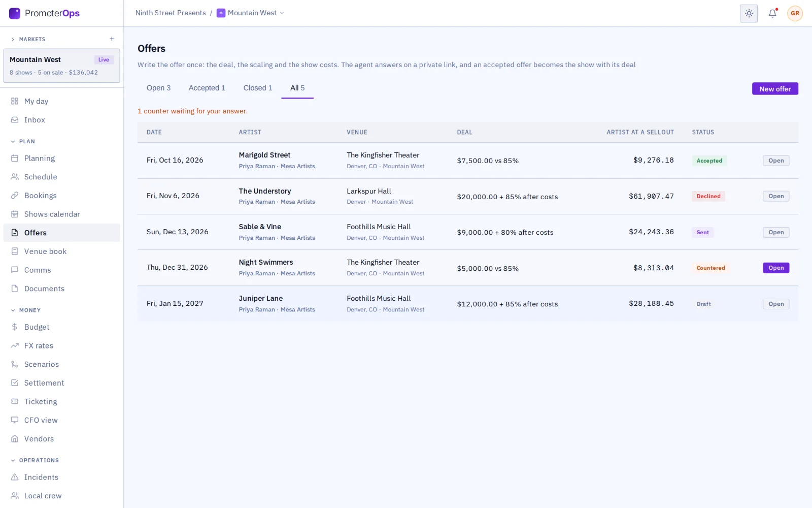Open the Settlement page
The height and width of the screenshot is (508, 812).
click(61, 383)
